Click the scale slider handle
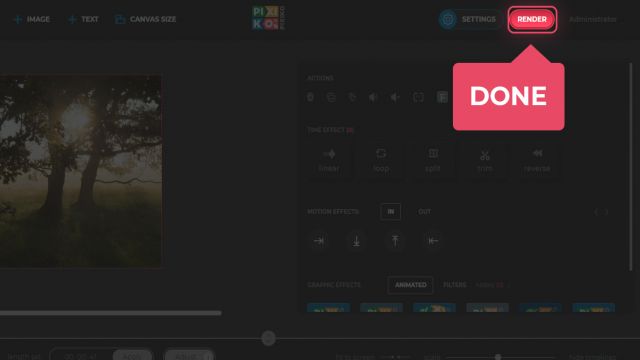The height and width of the screenshot is (360, 640). pos(498,357)
